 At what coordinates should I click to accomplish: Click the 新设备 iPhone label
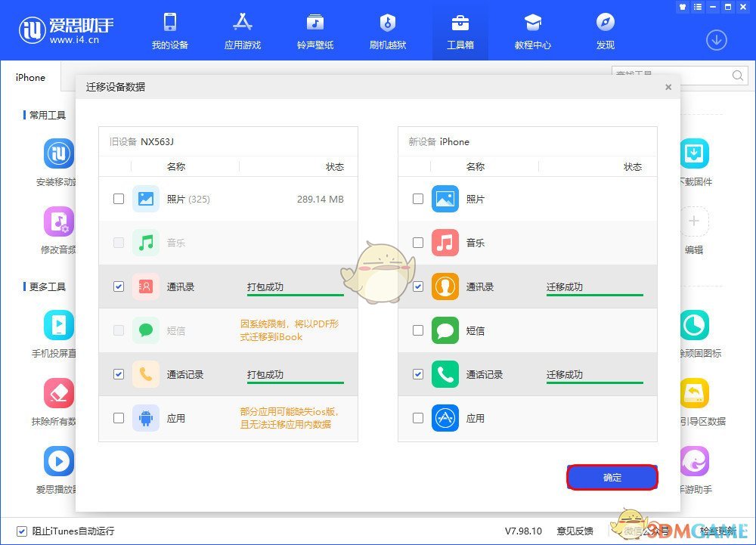(438, 141)
